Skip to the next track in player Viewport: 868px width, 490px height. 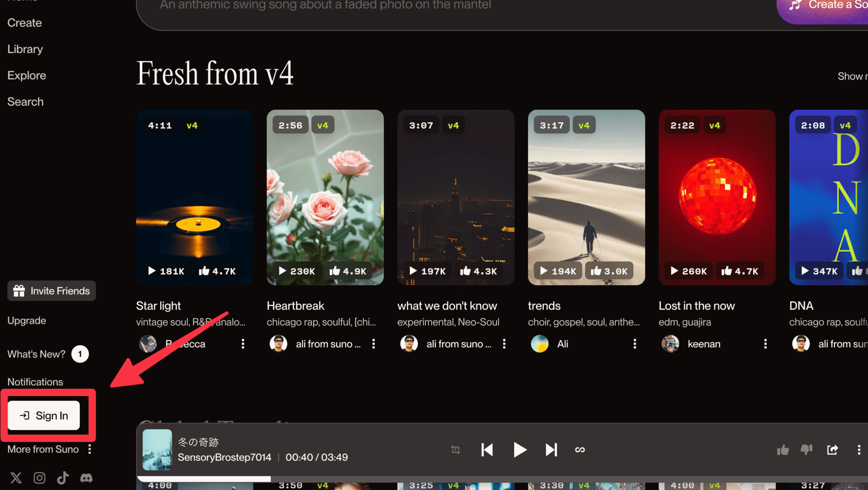(551, 450)
